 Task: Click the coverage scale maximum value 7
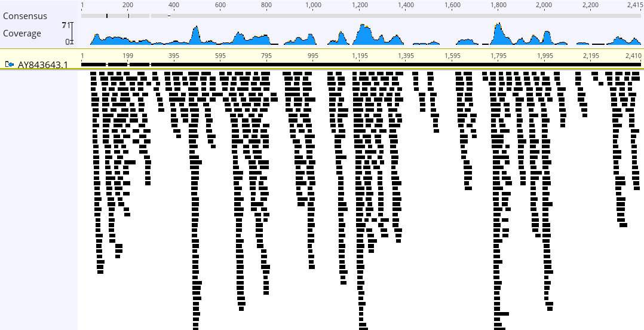(64, 25)
